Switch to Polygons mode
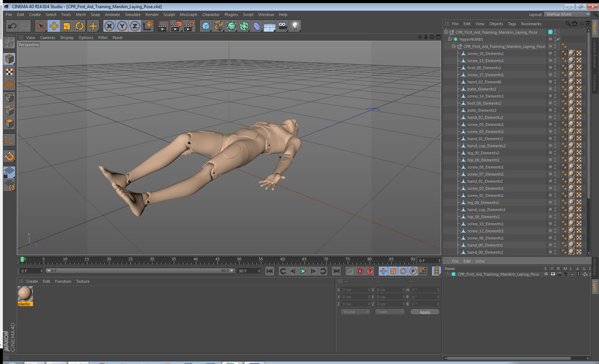 click(x=9, y=123)
